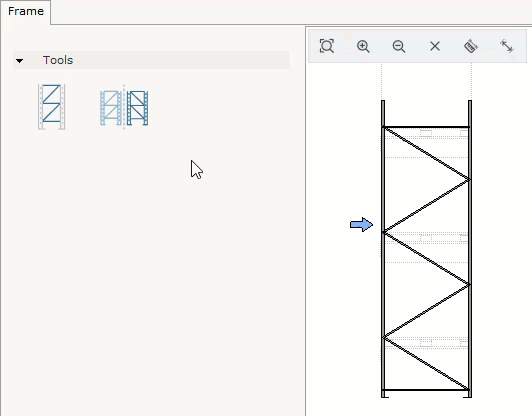Select the top horizontal brace
The image size is (532, 416).
[426, 127]
